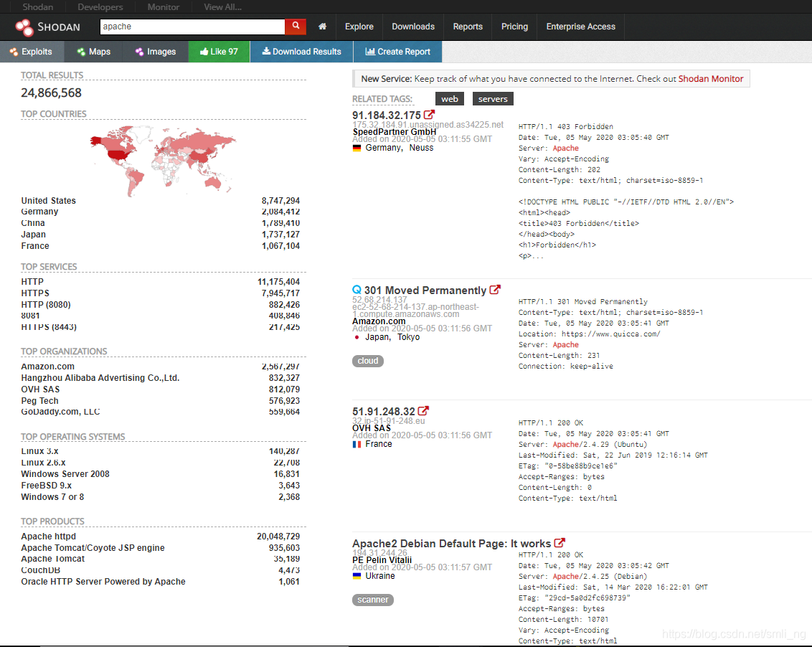The image size is (812, 647).
Task: Click the thumbs-up Like icon
Action: point(204,51)
